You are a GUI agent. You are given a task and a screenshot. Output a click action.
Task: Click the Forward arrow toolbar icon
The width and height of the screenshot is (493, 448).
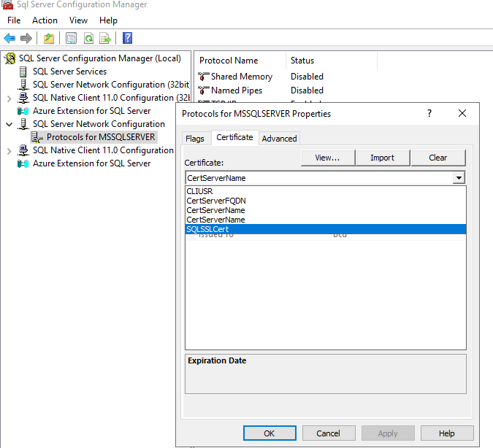coord(26,38)
